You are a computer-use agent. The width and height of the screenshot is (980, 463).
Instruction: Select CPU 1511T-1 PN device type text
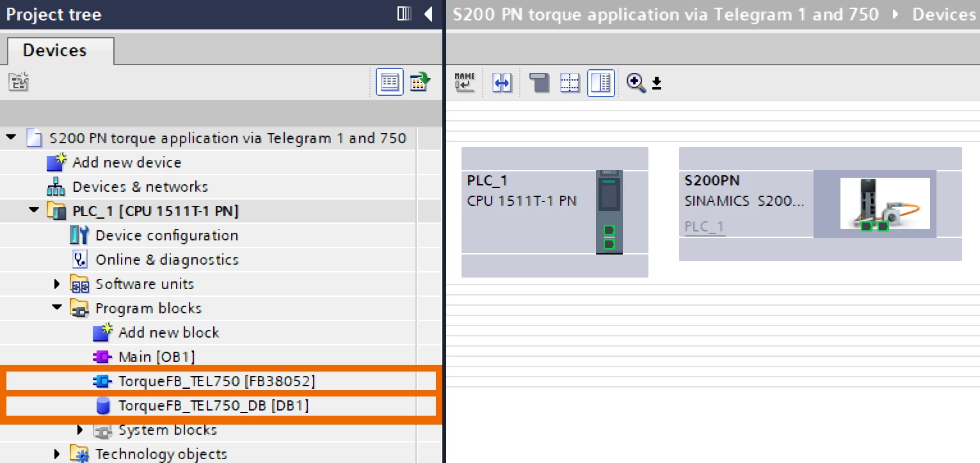click(x=522, y=201)
